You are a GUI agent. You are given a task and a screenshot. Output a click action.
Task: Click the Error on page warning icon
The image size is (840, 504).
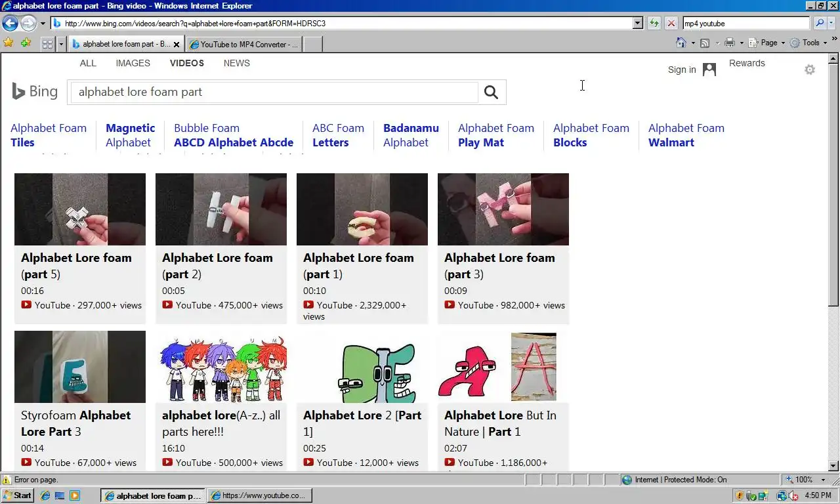point(7,480)
